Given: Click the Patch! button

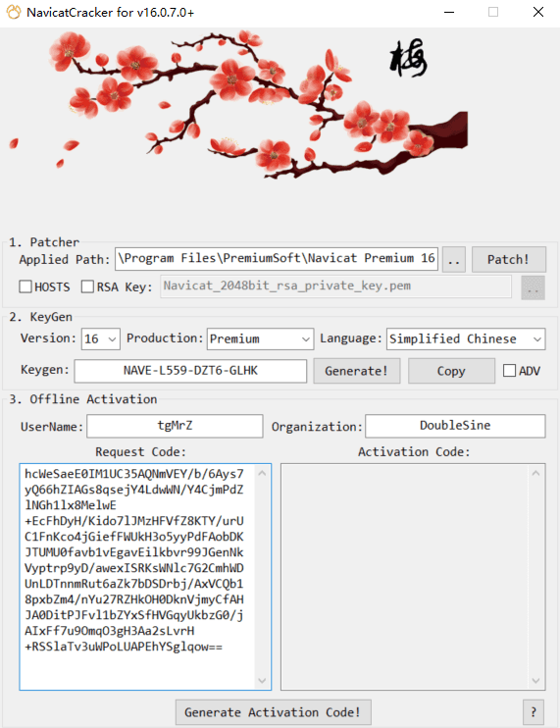Looking at the screenshot, I should (508, 260).
